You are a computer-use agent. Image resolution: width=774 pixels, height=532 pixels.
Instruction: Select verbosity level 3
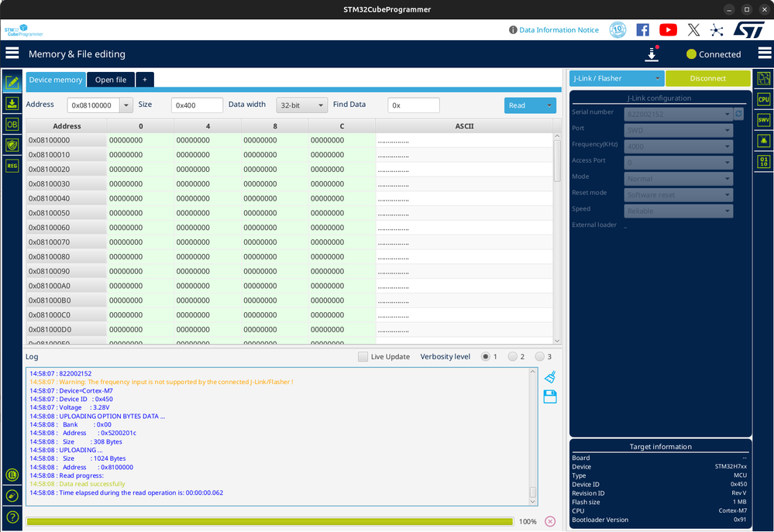tap(539, 357)
